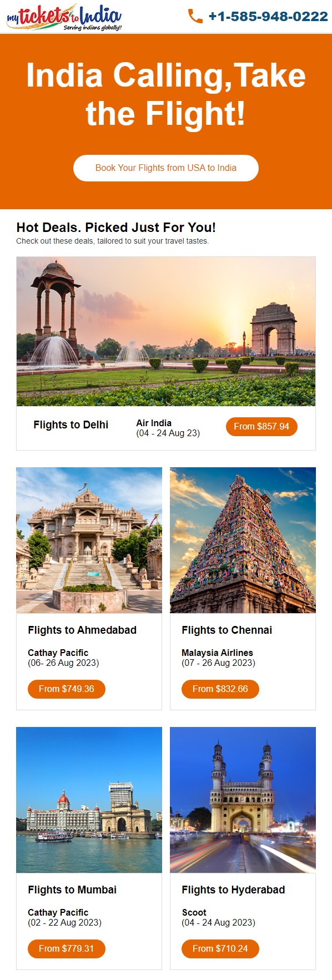View the Hyderabad Charminar image
The height and width of the screenshot is (980, 332).
(243, 800)
